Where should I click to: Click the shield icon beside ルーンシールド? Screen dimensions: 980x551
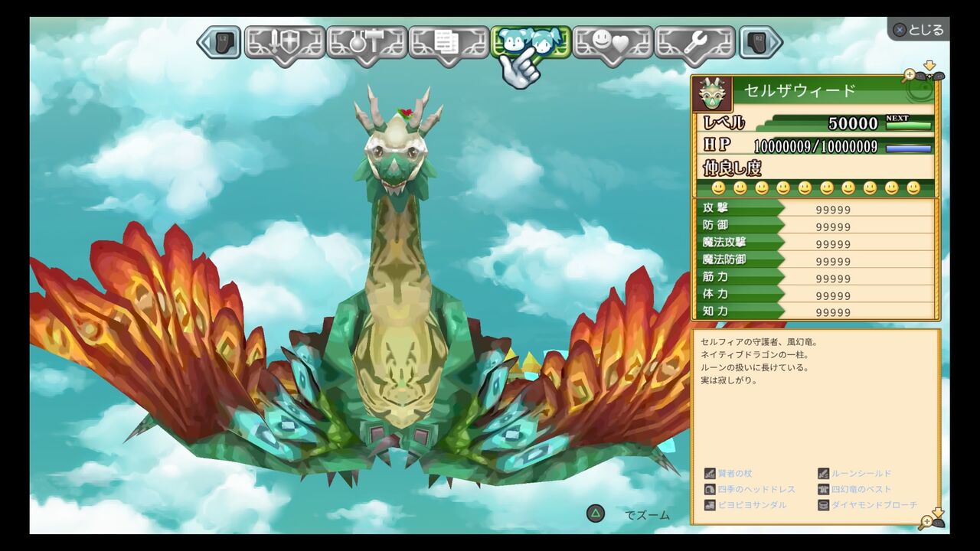pos(823,474)
